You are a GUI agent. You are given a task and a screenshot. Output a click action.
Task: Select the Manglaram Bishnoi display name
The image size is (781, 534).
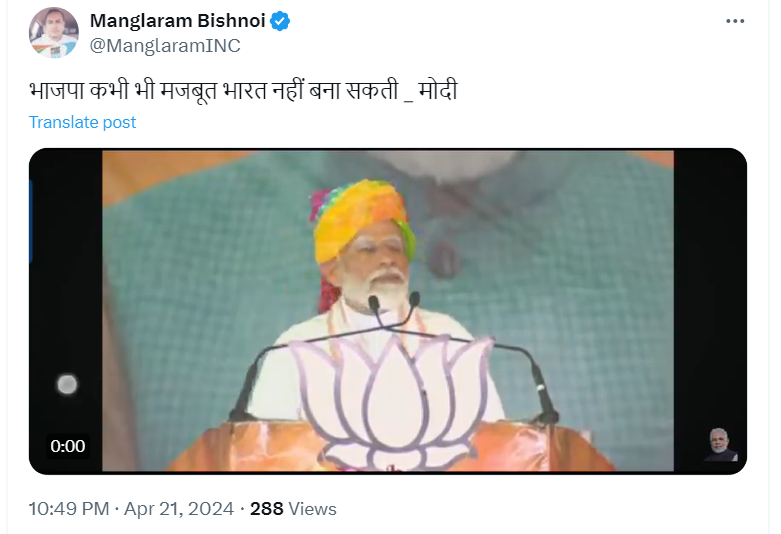177,21
